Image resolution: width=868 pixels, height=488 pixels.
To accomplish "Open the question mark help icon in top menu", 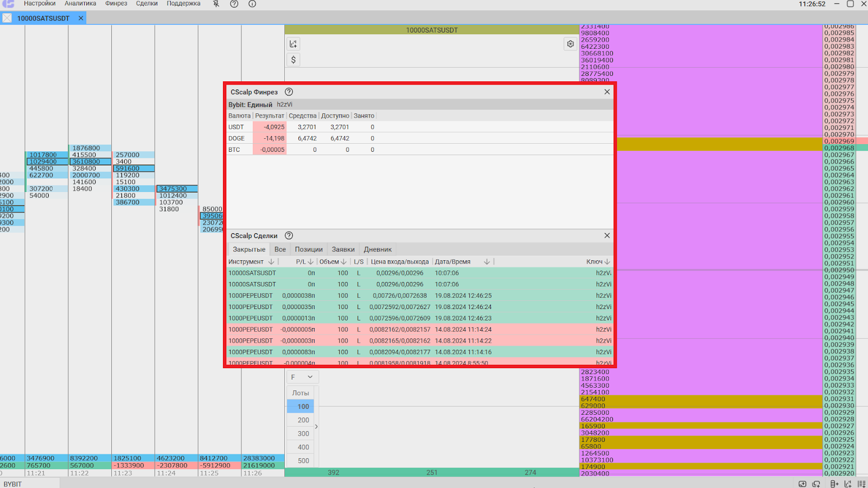I will [234, 4].
